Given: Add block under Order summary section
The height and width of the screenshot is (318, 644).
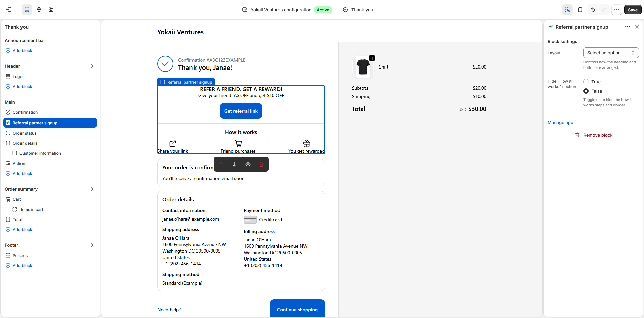Looking at the screenshot, I should point(19,230).
